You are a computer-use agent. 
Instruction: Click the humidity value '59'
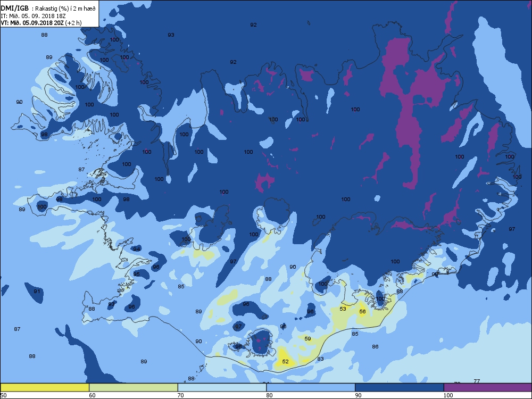tap(307, 338)
